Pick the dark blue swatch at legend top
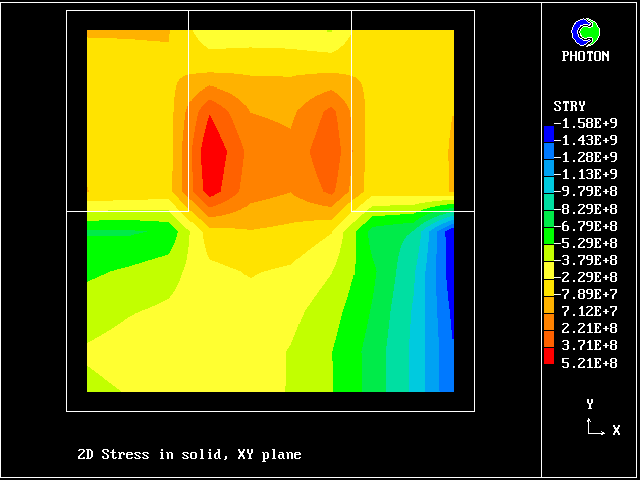Viewport: 640px width, 480px height. (x=548, y=132)
